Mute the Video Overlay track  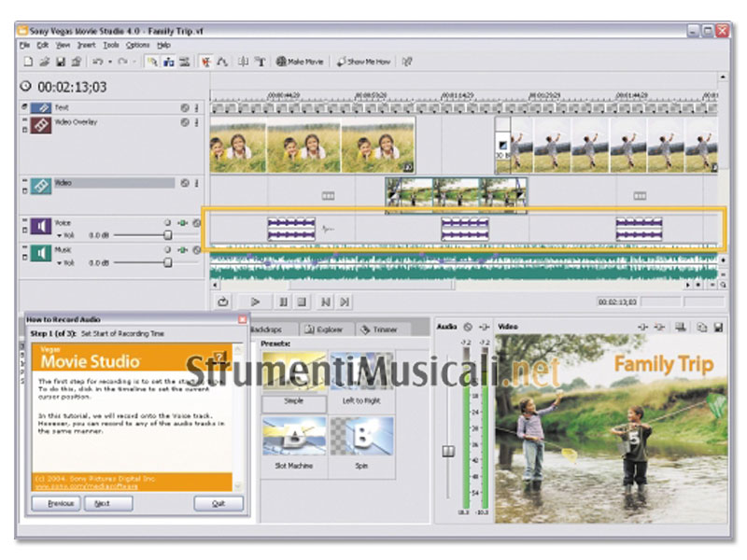(x=185, y=122)
